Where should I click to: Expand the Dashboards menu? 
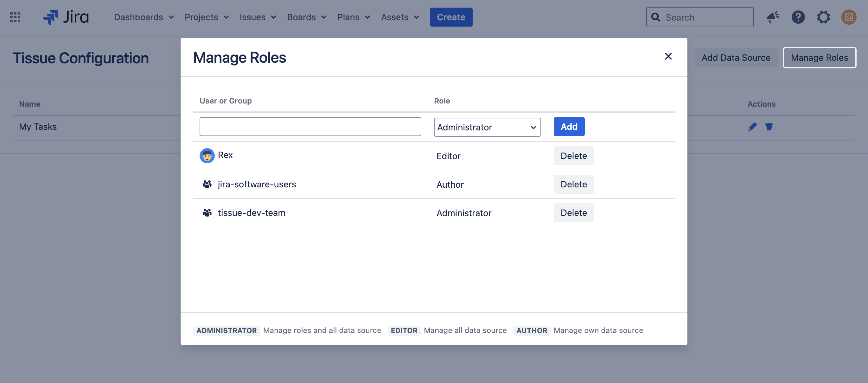(144, 17)
